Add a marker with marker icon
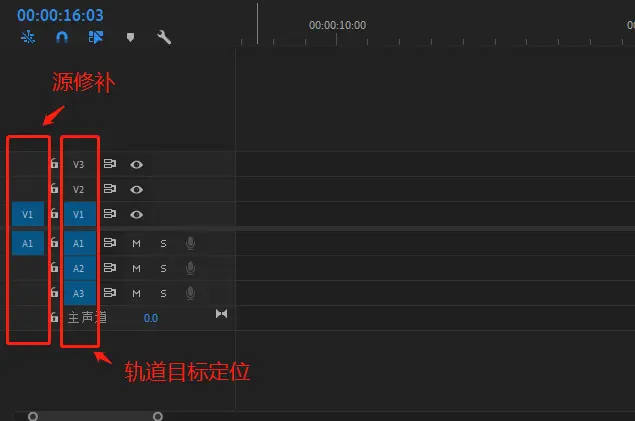This screenshot has height=421, width=635. [130, 38]
